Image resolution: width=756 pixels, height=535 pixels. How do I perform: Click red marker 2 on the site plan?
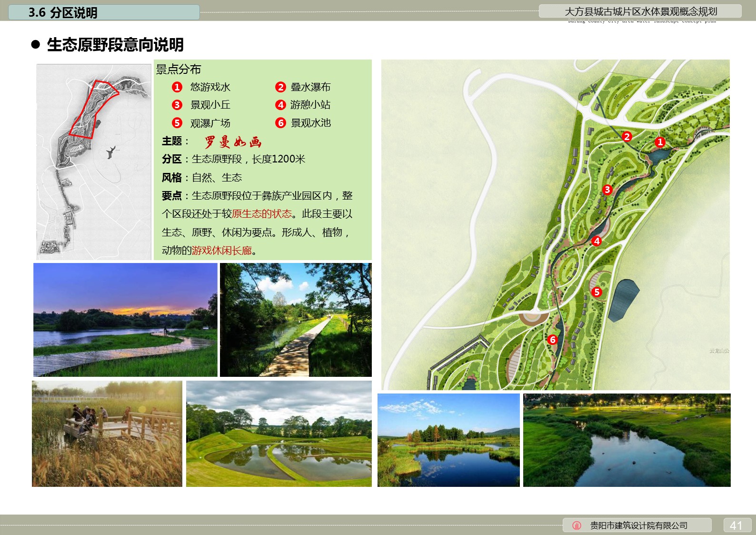[x=627, y=137]
